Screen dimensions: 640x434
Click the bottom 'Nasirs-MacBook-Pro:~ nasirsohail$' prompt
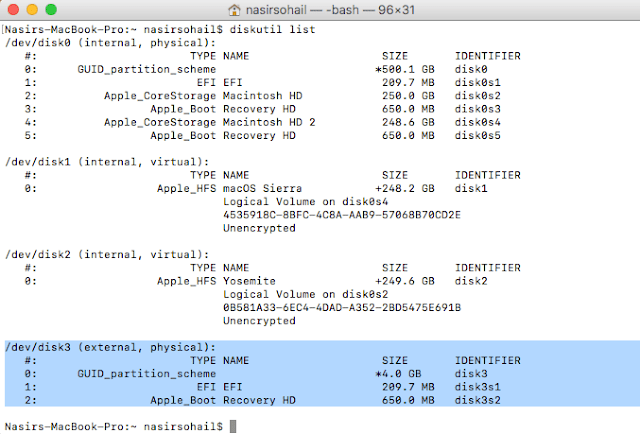tap(114, 427)
